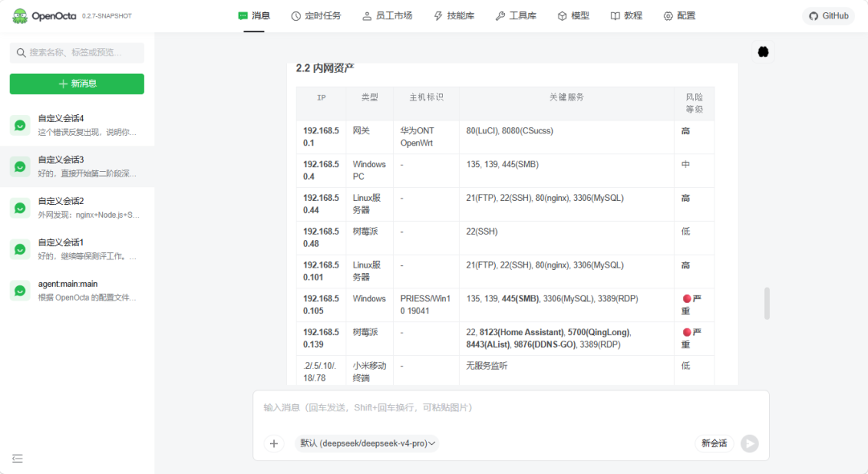Click the 135, 139, 445(SMB) services cell
Viewport: 868px width, 474px height.
(x=567, y=170)
